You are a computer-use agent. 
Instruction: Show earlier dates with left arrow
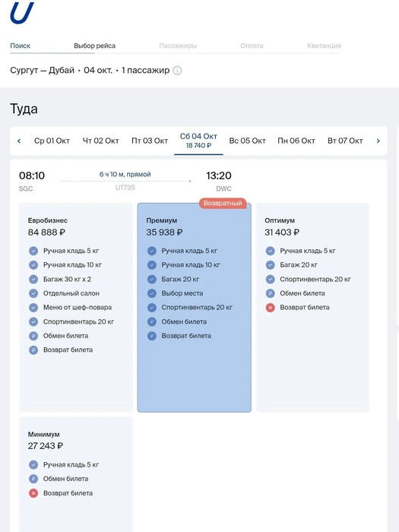(x=19, y=141)
